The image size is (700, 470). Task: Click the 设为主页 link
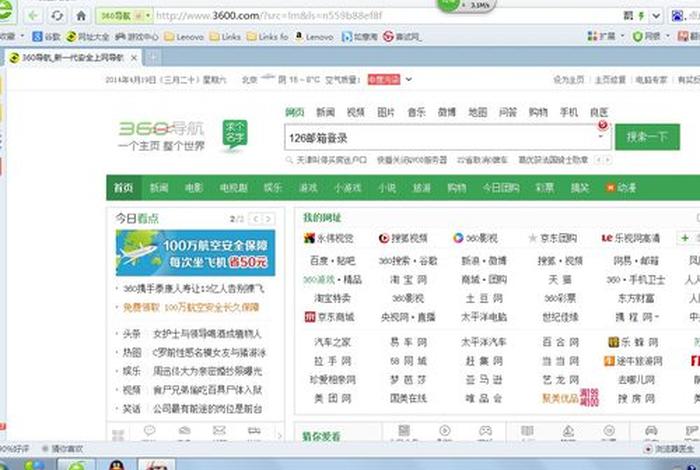pos(569,80)
